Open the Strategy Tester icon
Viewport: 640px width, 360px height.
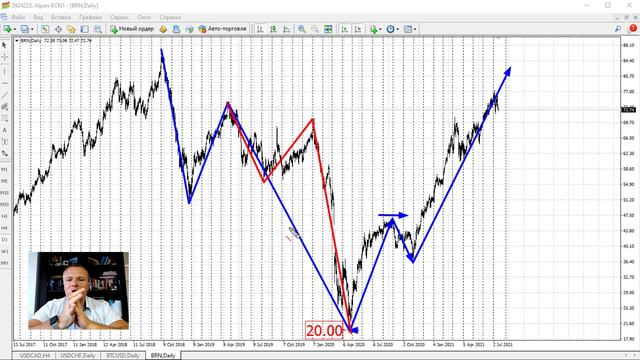tap(98, 29)
